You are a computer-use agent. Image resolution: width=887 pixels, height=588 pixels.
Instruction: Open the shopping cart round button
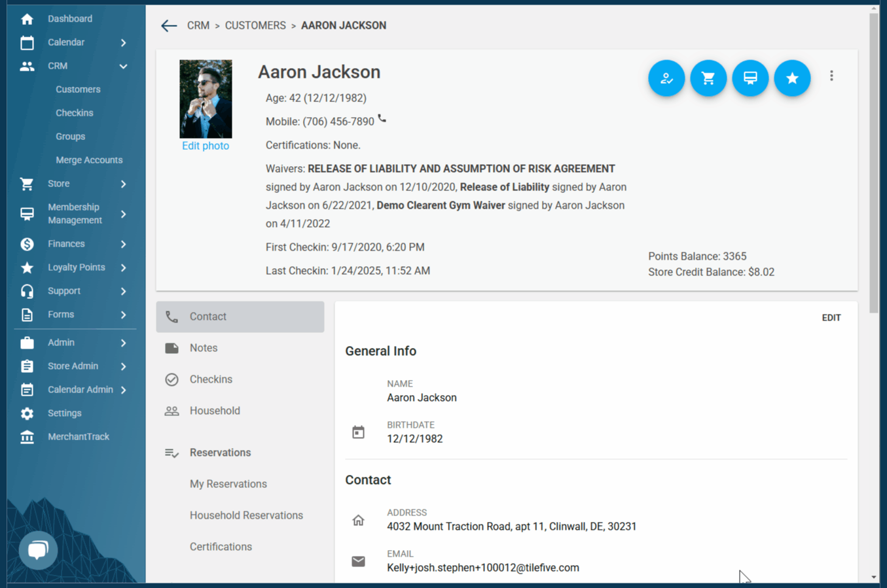click(x=708, y=78)
